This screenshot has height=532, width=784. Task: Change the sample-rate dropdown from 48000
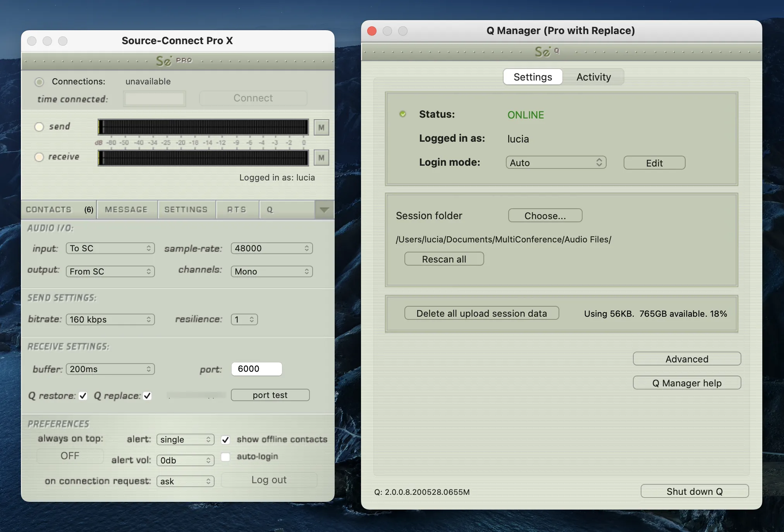[x=272, y=248]
